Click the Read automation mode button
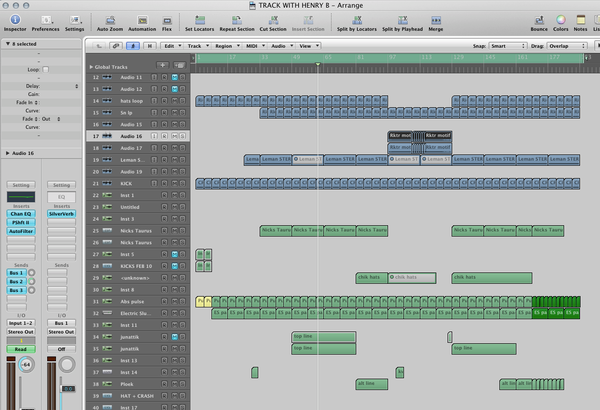 (21, 349)
